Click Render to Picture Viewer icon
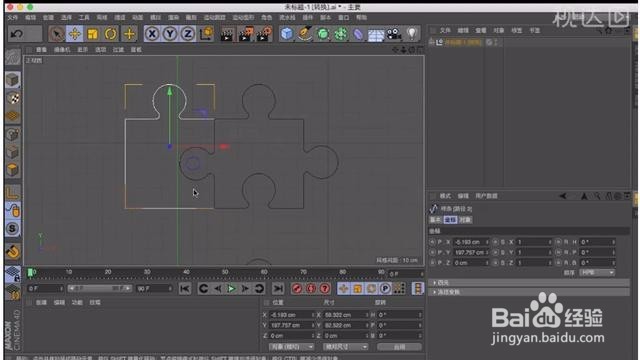Viewport: 640px width, 360px height. pos(245,34)
